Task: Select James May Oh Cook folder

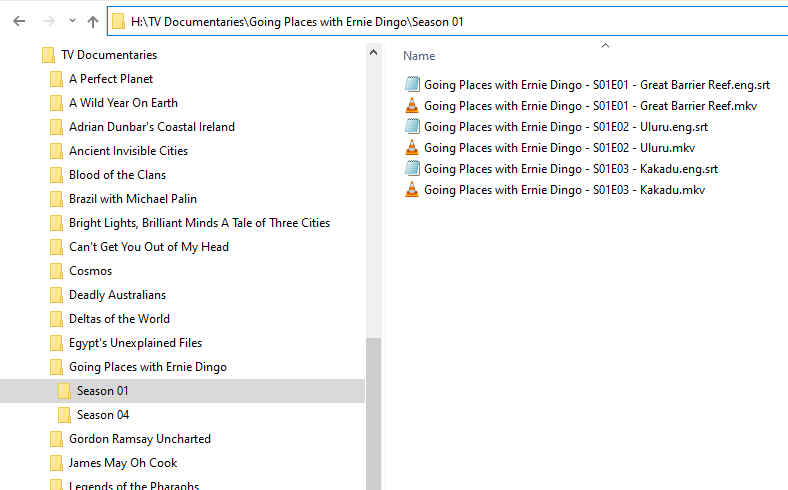Action: coord(123,463)
